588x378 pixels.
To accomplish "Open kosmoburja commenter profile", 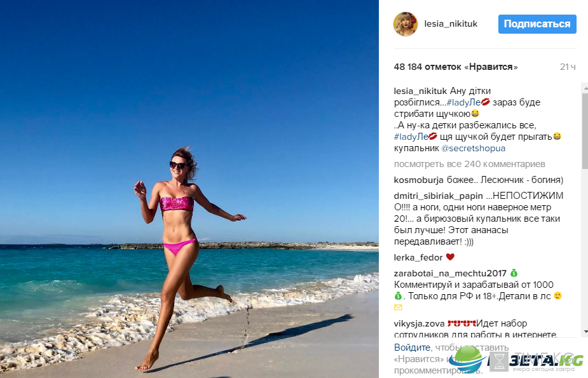I will [x=418, y=180].
